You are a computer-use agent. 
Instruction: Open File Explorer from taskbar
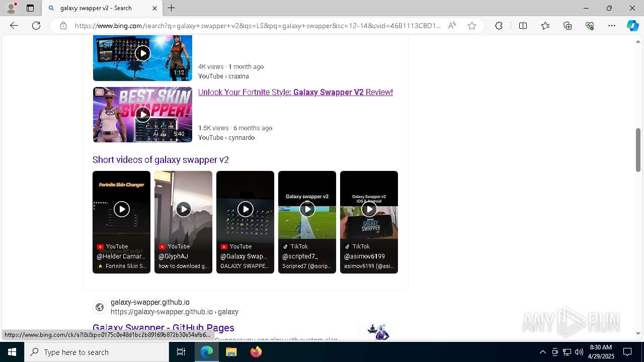point(231,352)
